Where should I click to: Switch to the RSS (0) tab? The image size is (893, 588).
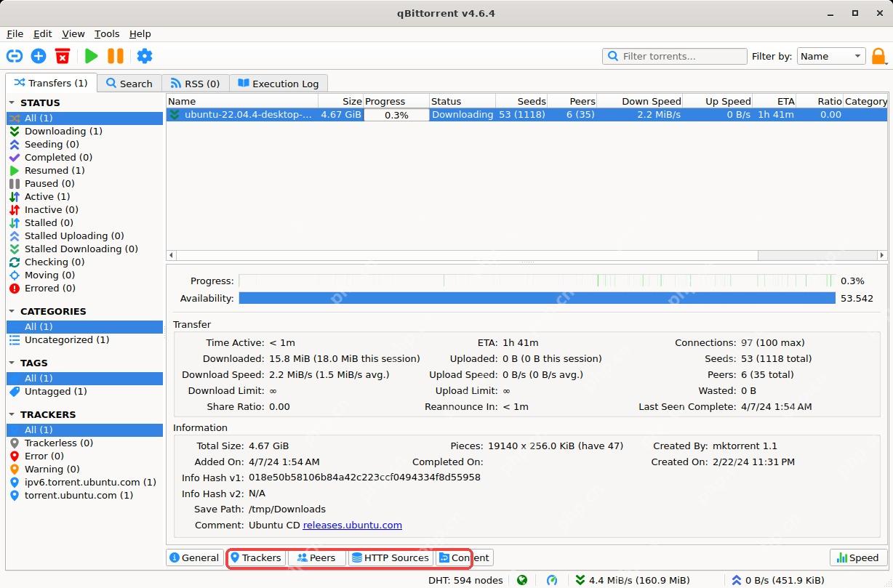tap(195, 84)
